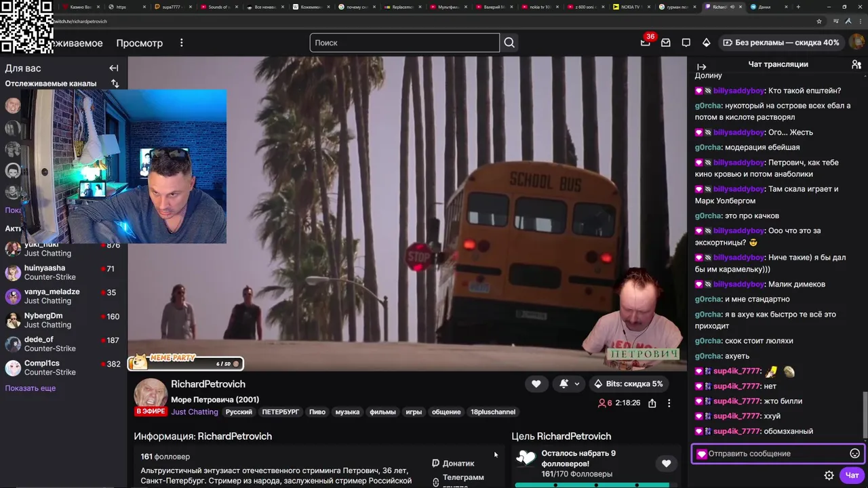Focus the Поиск search field

[x=405, y=43]
